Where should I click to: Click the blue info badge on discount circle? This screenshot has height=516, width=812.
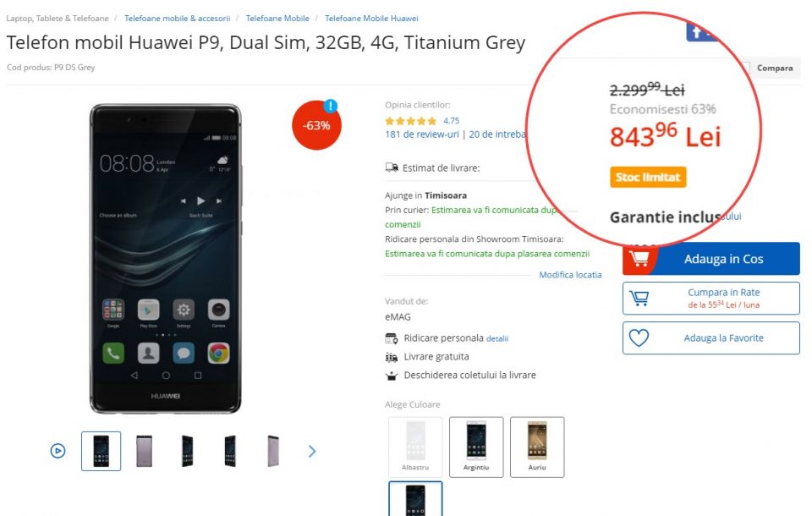tap(331, 107)
